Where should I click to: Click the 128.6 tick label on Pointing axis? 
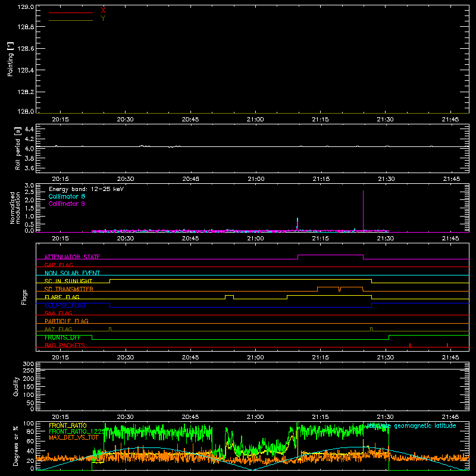tap(26, 49)
